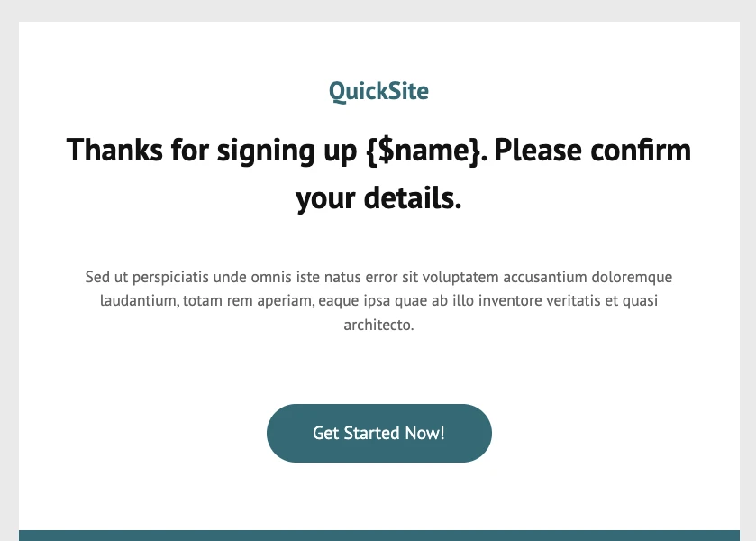Click the gray background right margin
The height and width of the screenshot is (541, 756).
[748, 270]
